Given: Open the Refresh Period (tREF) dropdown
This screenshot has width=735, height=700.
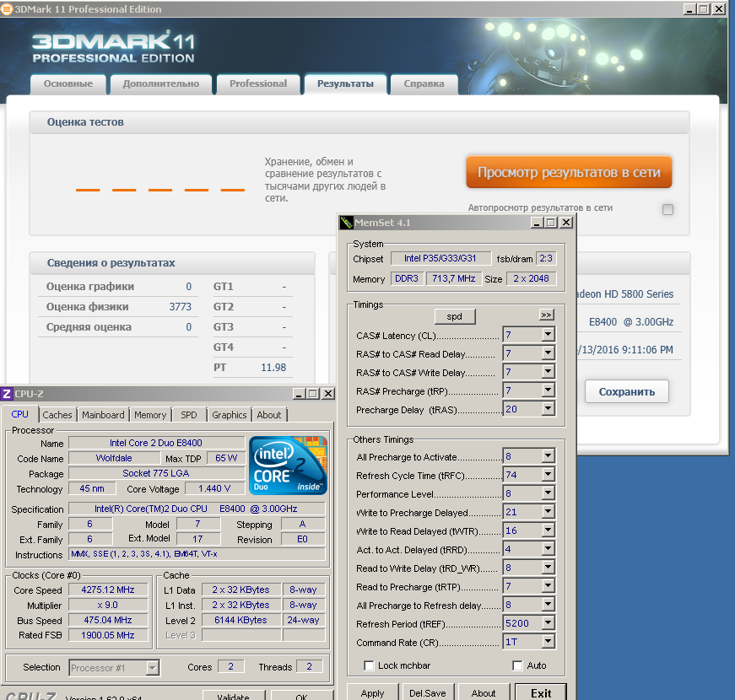Looking at the screenshot, I should click(548, 622).
